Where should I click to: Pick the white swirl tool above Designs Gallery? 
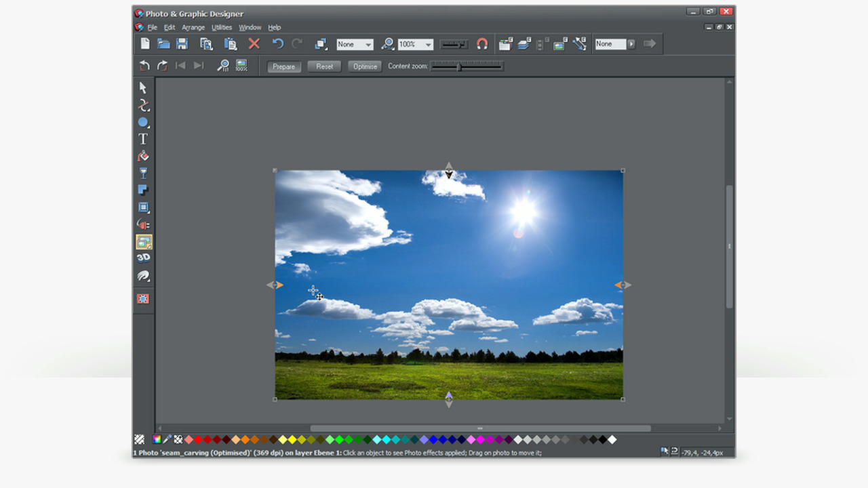pos(143,276)
